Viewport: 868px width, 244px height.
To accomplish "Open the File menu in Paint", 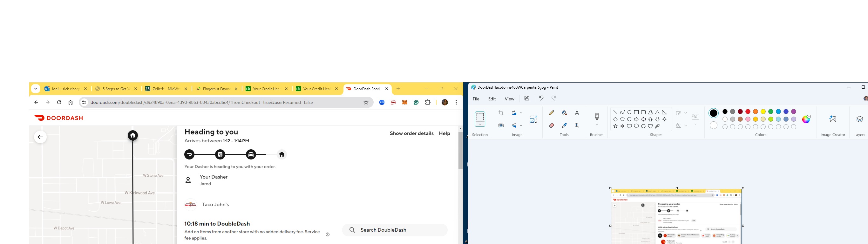I will pos(476,99).
